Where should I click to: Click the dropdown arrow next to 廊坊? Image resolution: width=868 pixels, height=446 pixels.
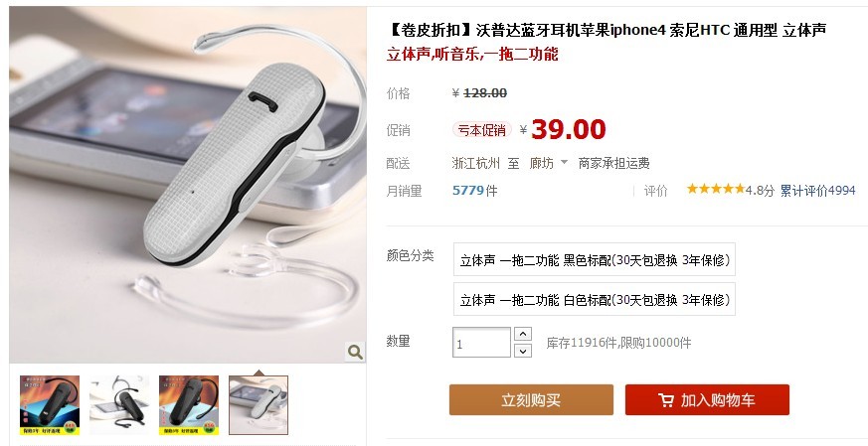564,163
